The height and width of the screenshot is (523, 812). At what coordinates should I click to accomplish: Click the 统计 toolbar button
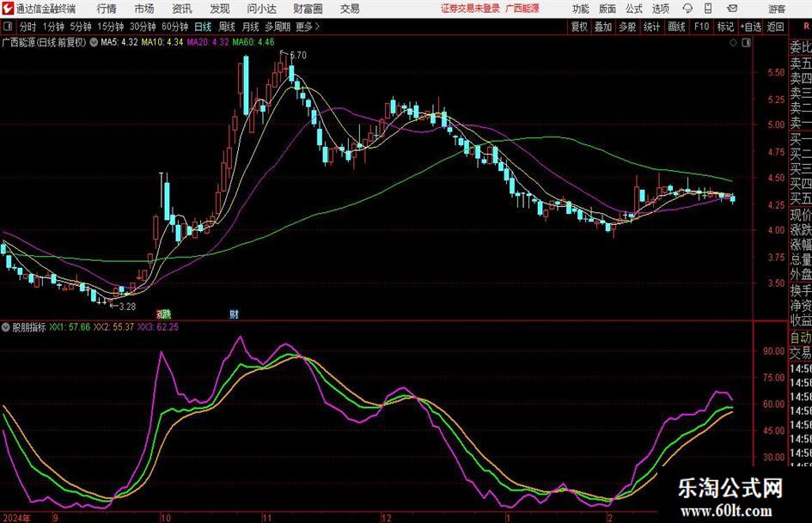pyautogui.click(x=651, y=27)
